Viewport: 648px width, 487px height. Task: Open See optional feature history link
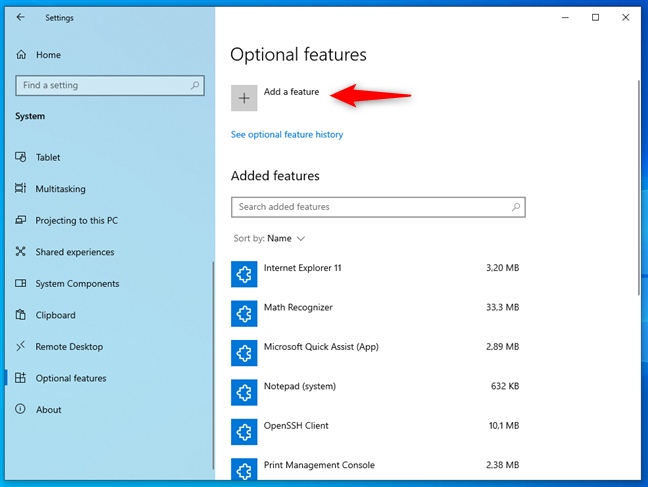(x=287, y=134)
